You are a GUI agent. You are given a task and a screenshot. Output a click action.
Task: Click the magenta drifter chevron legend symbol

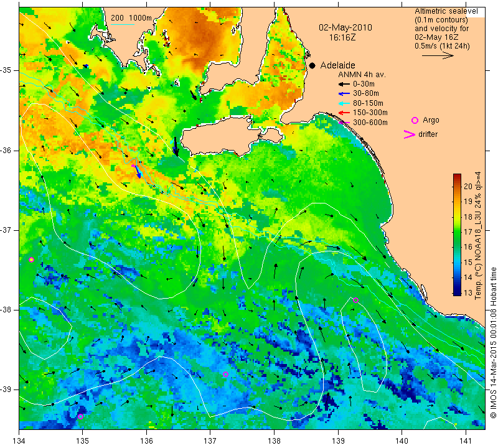click(x=409, y=134)
